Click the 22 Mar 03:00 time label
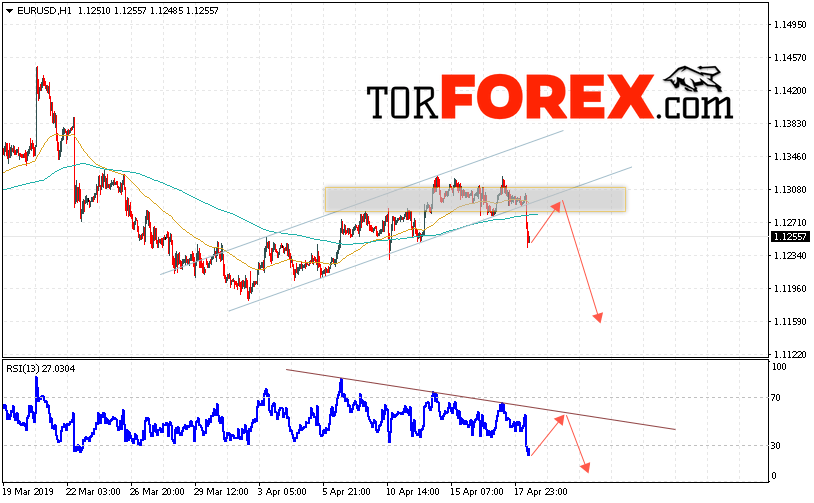The height and width of the screenshot is (503, 814). [x=93, y=492]
